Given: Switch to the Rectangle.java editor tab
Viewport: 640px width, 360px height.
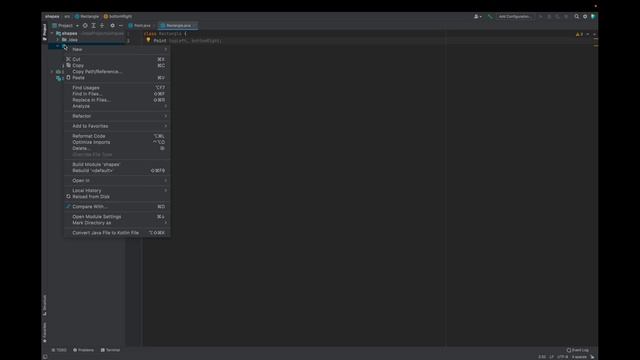Looking at the screenshot, I should pos(178,25).
